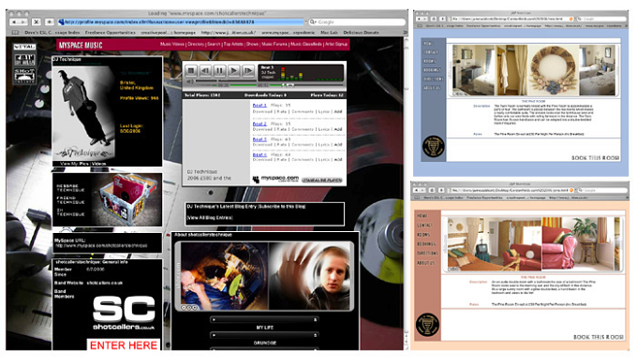Click BOOK THIS ROOM on blue page

pos(595,158)
